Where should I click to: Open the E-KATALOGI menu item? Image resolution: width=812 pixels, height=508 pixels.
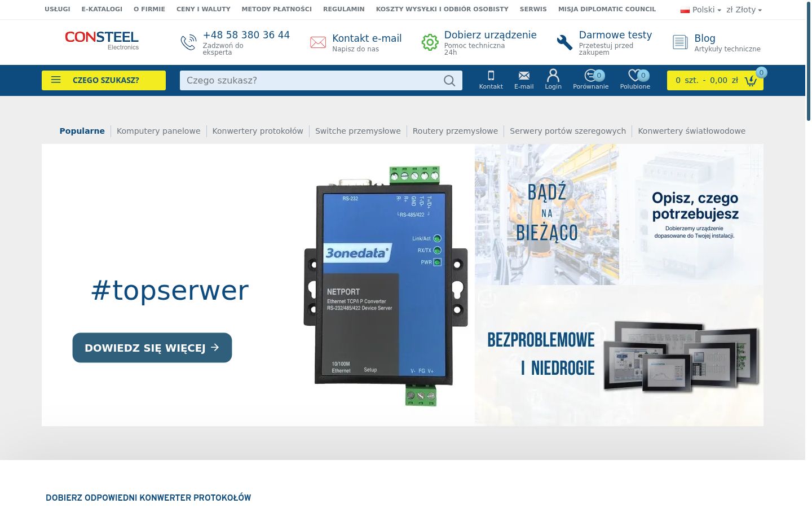pos(102,9)
